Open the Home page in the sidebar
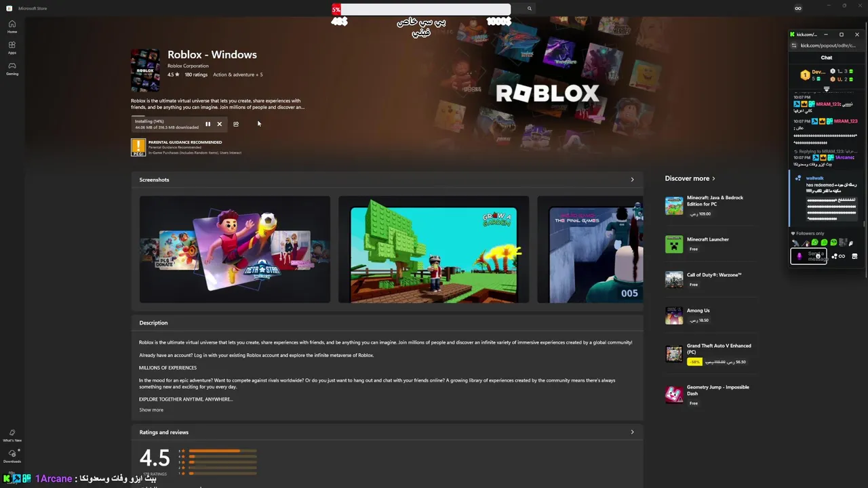This screenshot has height=488, width=868. [12, 26]
